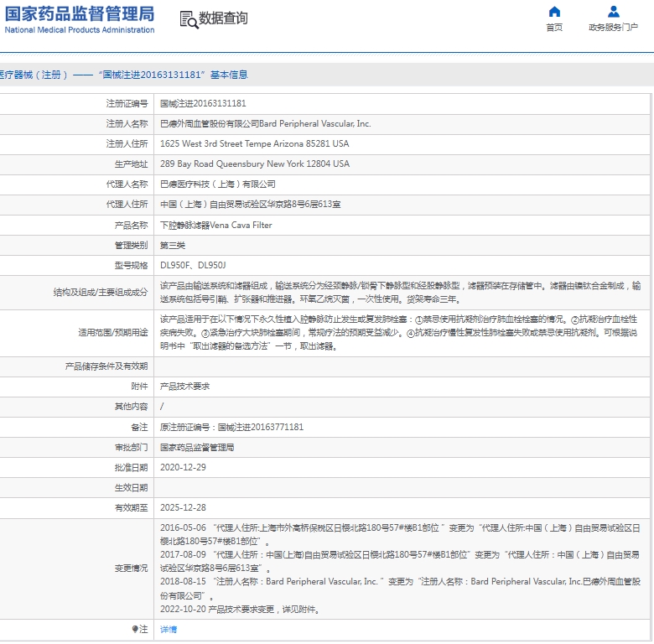Click the 2017-08-09 change record entry
This screenshot has height=644, width=654.
[400, 562]
